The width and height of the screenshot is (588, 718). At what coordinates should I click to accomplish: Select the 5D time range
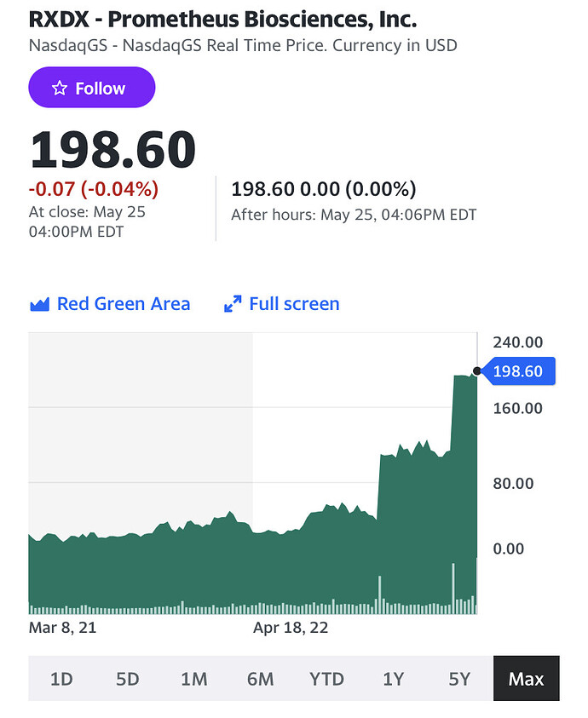coord(128,679)
